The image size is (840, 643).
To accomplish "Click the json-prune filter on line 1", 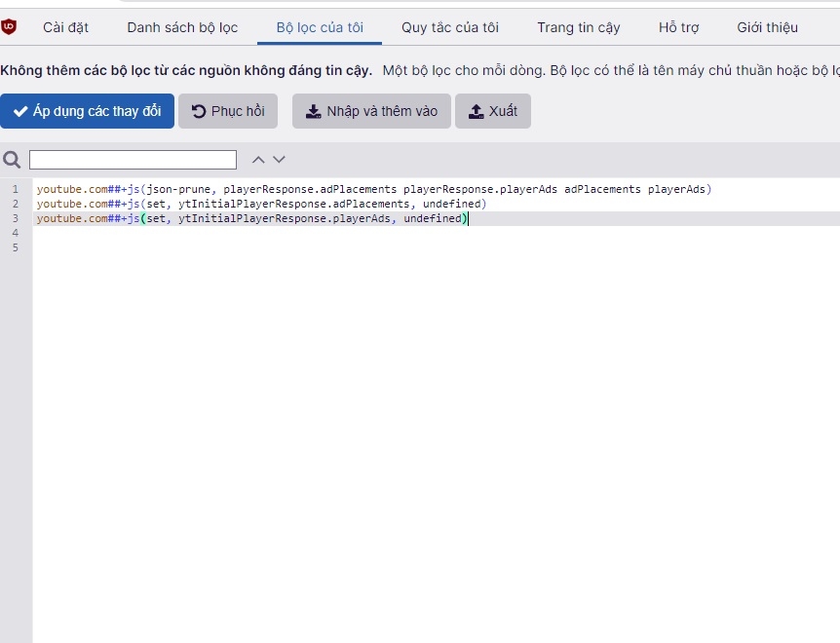I will pyautogui.click(x=374, y=189).
